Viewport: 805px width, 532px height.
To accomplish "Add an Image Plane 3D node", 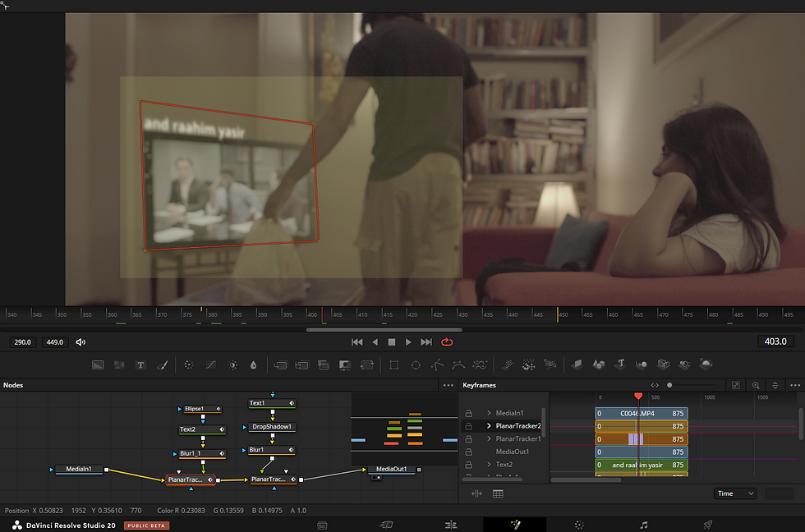I will pyautogui.click(x=577, y=365).
